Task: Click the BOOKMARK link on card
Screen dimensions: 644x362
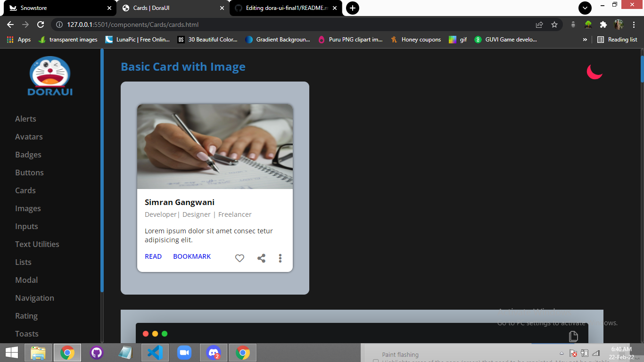Action: [x=192, y=256]
